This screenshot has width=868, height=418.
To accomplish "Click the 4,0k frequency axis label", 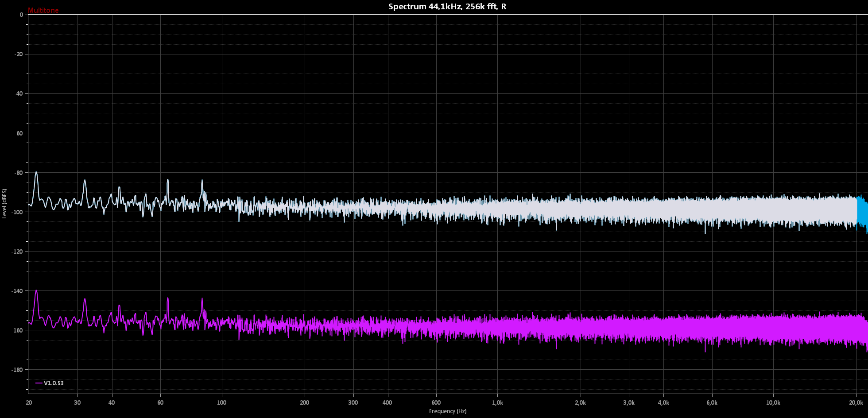I will pyautogui.click(x=663, y=403).
